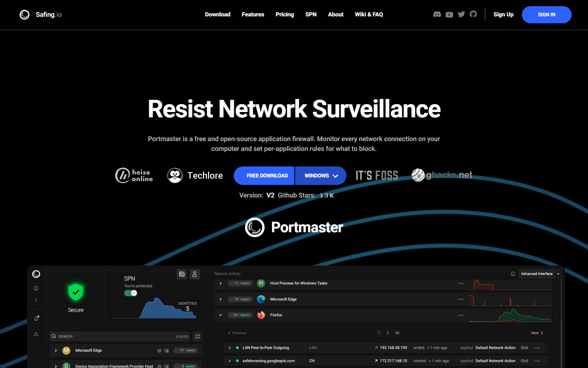Screen dimensions: 588x368
Task: Click the Firefox app icon in Network Activity
Action: point(261,315)
